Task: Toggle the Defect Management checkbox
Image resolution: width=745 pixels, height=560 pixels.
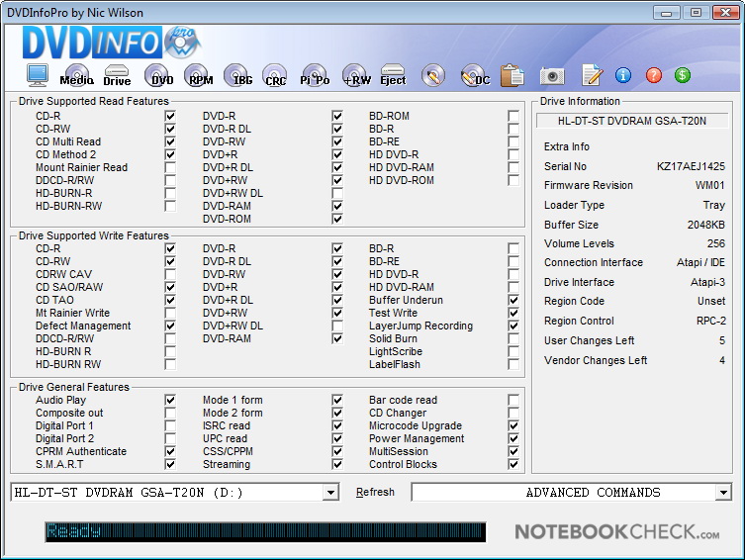Action: (x=170, y=326)
